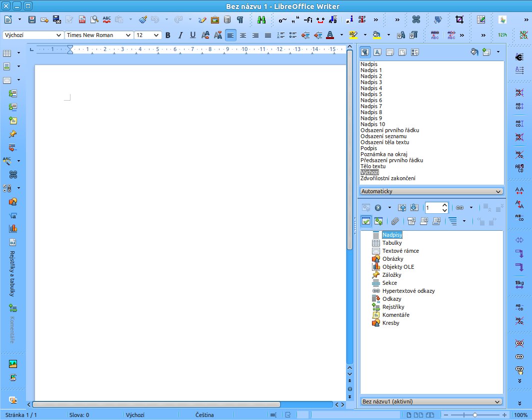532x420 pixels.
Task: Open the Data Sources icon
Action: (x=227, y=20)
